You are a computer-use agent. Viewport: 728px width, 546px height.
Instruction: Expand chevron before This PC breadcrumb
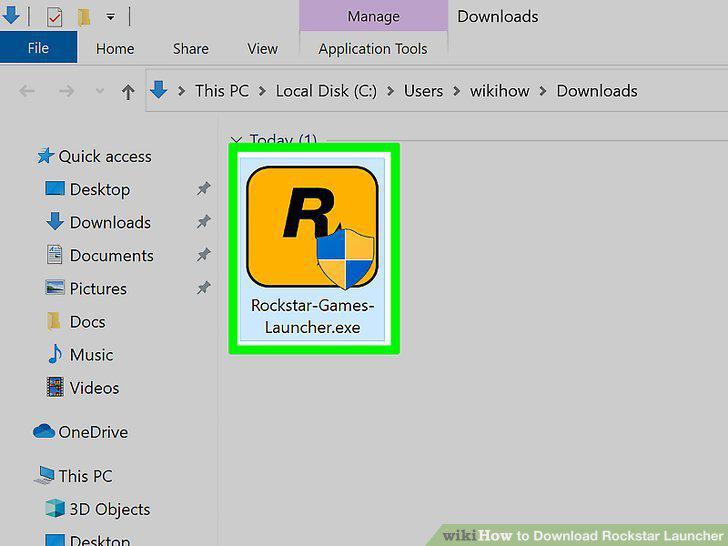coord(182,91)
